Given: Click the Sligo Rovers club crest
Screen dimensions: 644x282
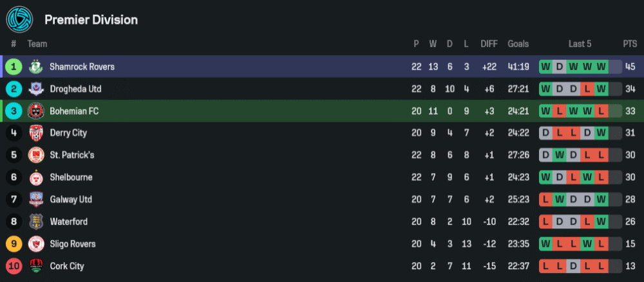Looking at the screenshot, I should (35, 244).
